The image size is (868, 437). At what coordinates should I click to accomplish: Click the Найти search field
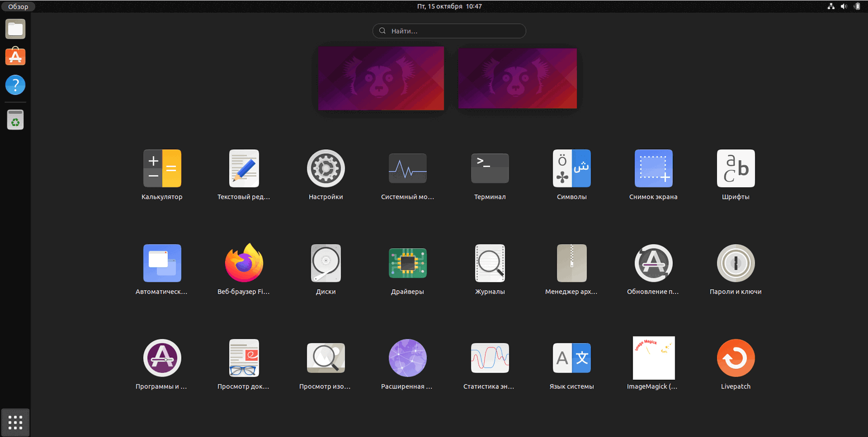click(x=449, y=31)
